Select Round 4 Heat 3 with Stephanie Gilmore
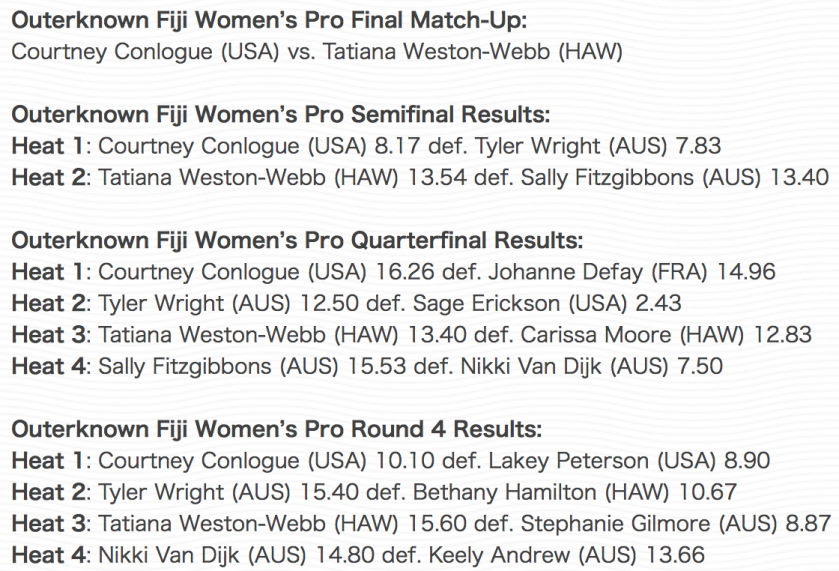 point(421,524)
